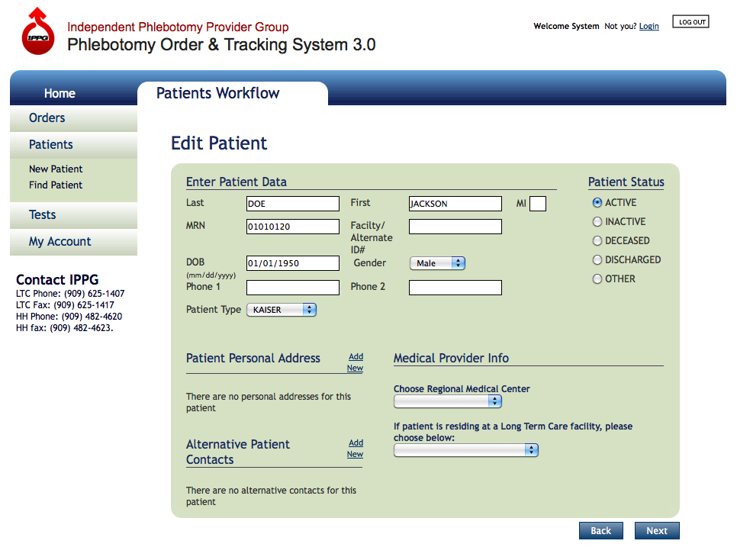
Task: Select the ACTIVE patient status
Action: pos(597,203)
